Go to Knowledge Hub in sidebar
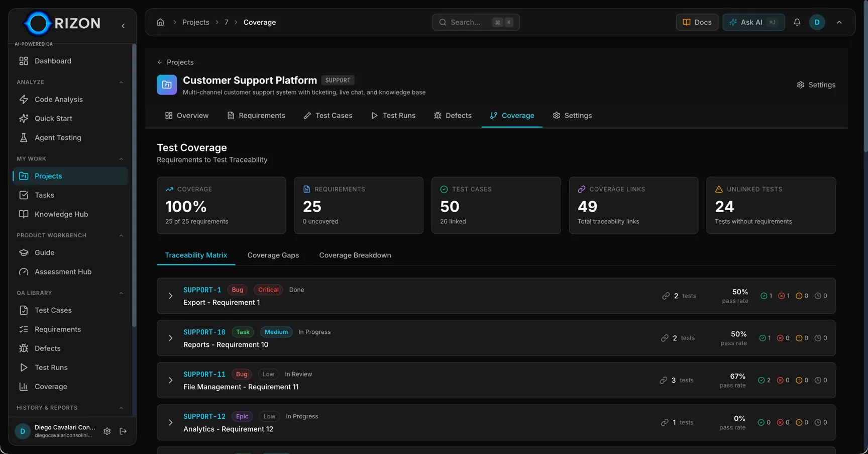This screenshot has width=868, height=454. (x=61, y=214)
